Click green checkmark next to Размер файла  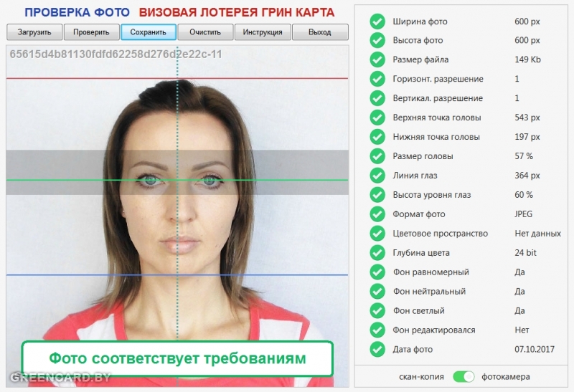pos(377,60)
